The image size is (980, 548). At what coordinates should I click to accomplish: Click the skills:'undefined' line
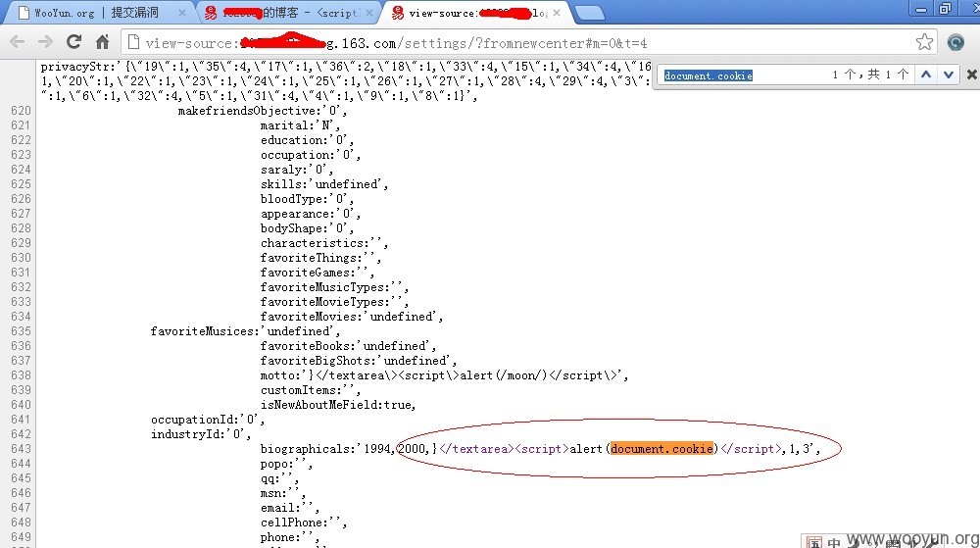tap(323, 184)
